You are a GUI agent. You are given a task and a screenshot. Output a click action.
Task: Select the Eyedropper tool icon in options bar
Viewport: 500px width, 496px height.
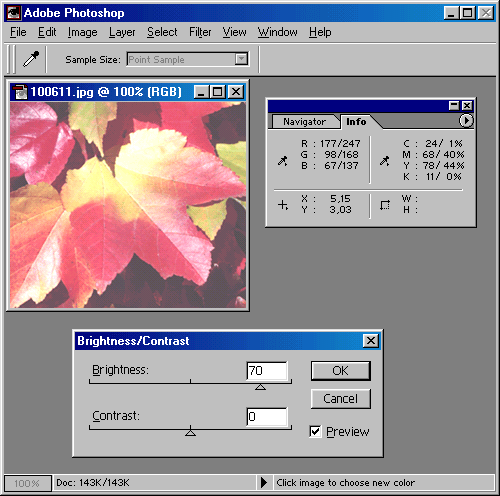[x=31, y=59]
